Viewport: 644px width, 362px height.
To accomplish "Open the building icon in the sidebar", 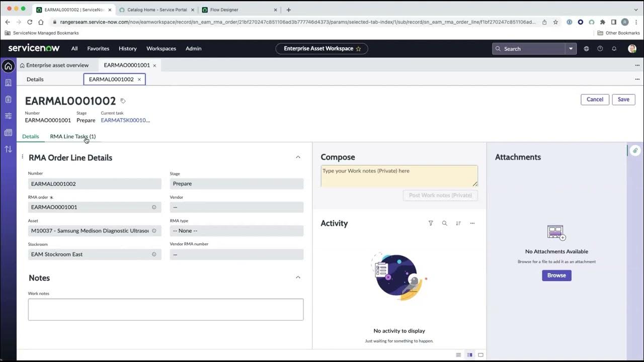I will pyautogui.click(x=8, y=82).
